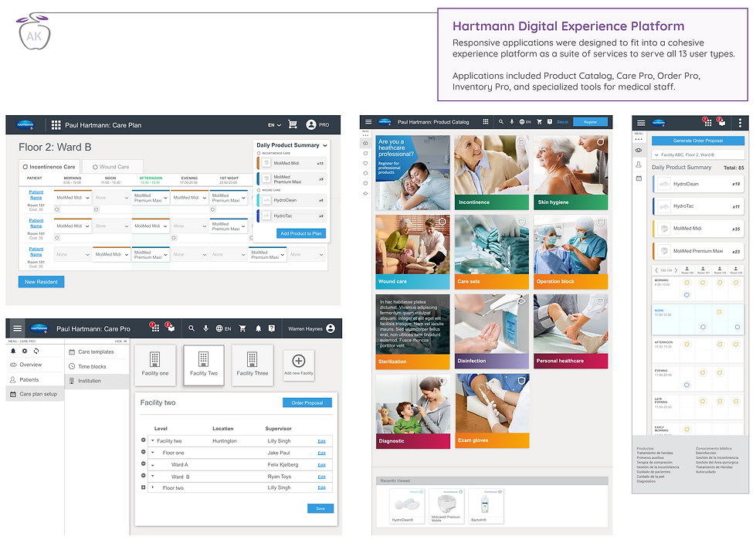Viewport: 756px width, 550px height.
Task: Click the Sign in link in Product Catalog
Action: pos(563,122)
